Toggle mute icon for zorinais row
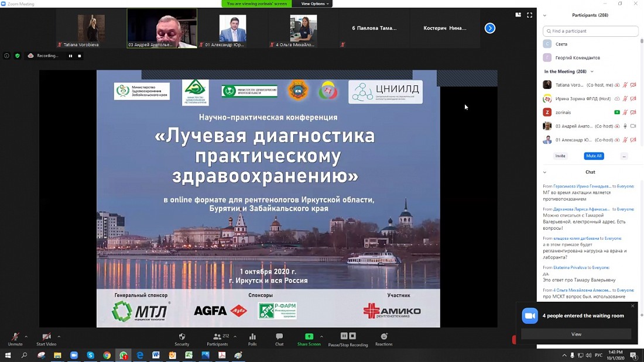This screenshot has height=362, width=644. (x=625, y=112)
